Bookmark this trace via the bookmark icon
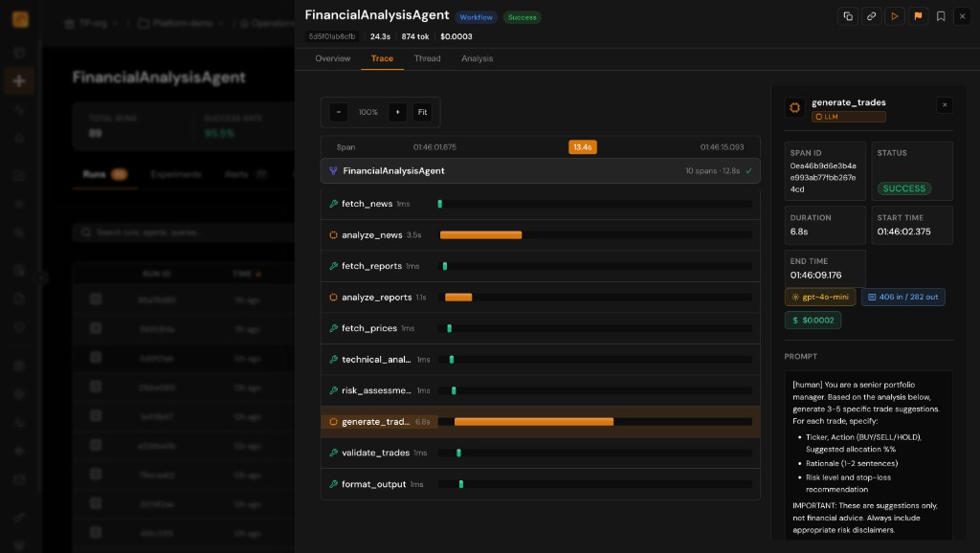The image size is (980, 553). click(x=939, y=16)
